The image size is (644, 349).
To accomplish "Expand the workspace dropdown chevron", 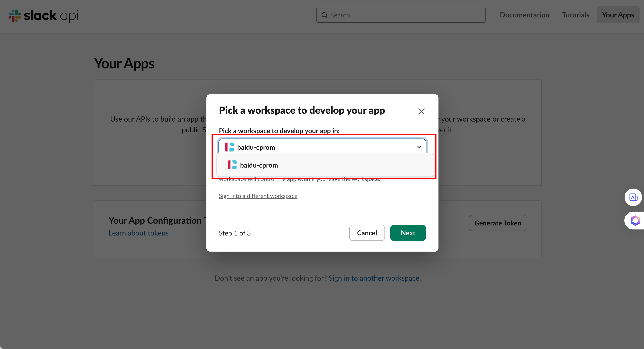I will (x=419, y=147).
